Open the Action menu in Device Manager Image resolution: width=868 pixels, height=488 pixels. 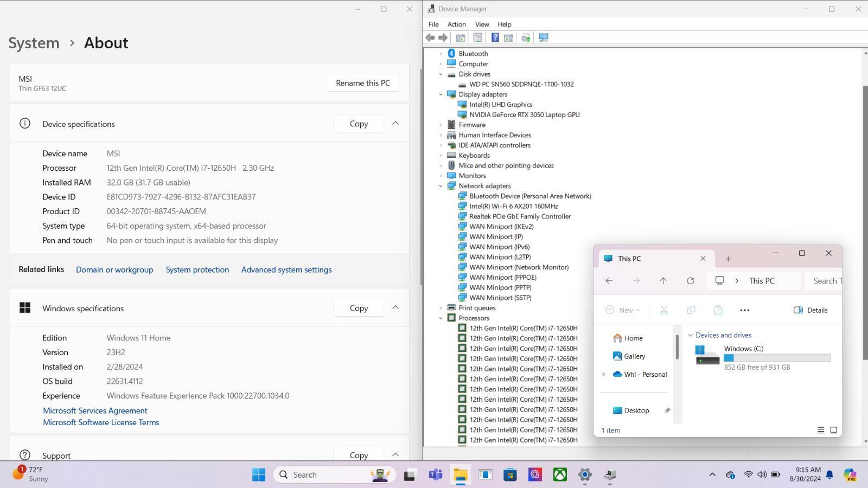pyautogui.click(x=456, y=24)
